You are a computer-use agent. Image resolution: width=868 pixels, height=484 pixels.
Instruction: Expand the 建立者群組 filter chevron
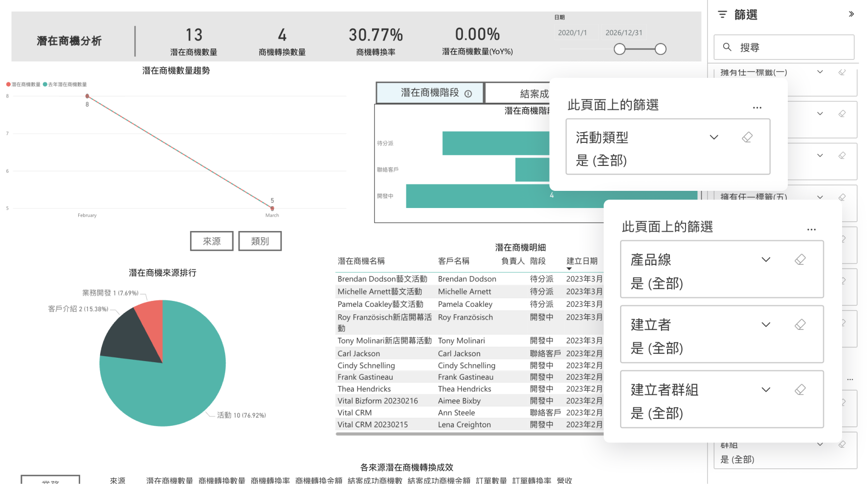point(766,390)
